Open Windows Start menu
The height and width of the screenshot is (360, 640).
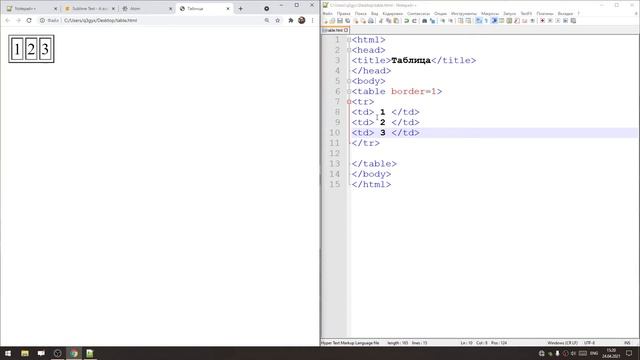pos(8,353)
